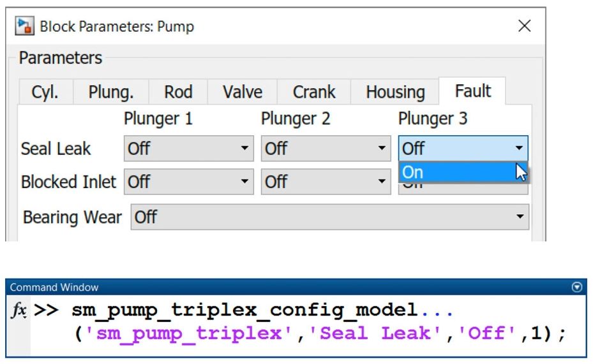This screenshot has width=593, height=364.
Task: Select the Fault tab
Action: [472, 91]
